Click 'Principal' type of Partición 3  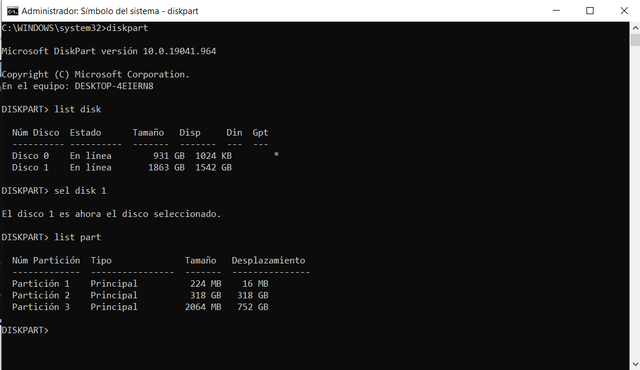114,307
